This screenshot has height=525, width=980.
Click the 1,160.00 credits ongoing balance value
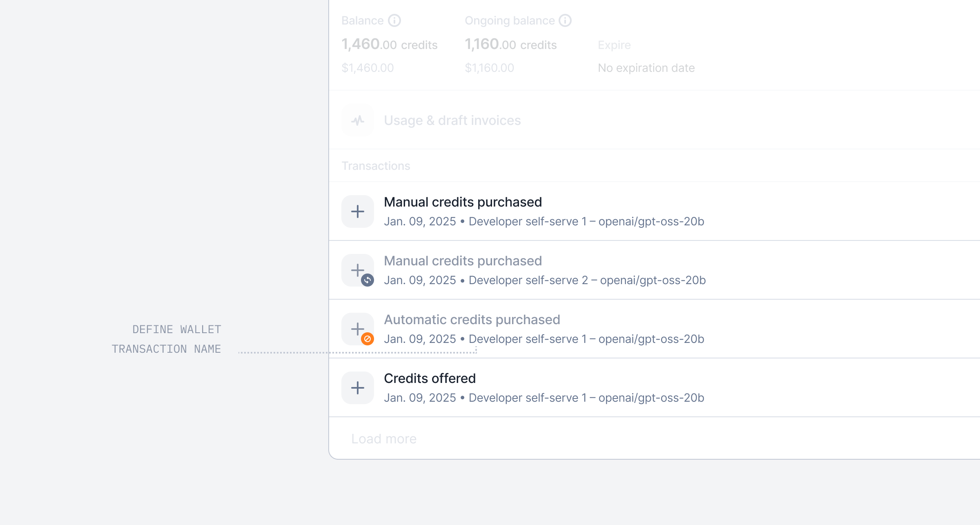[511, 44]
